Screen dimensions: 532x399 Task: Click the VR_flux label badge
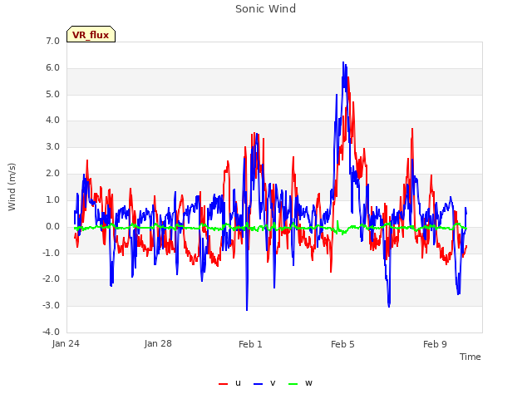point(91,34)
